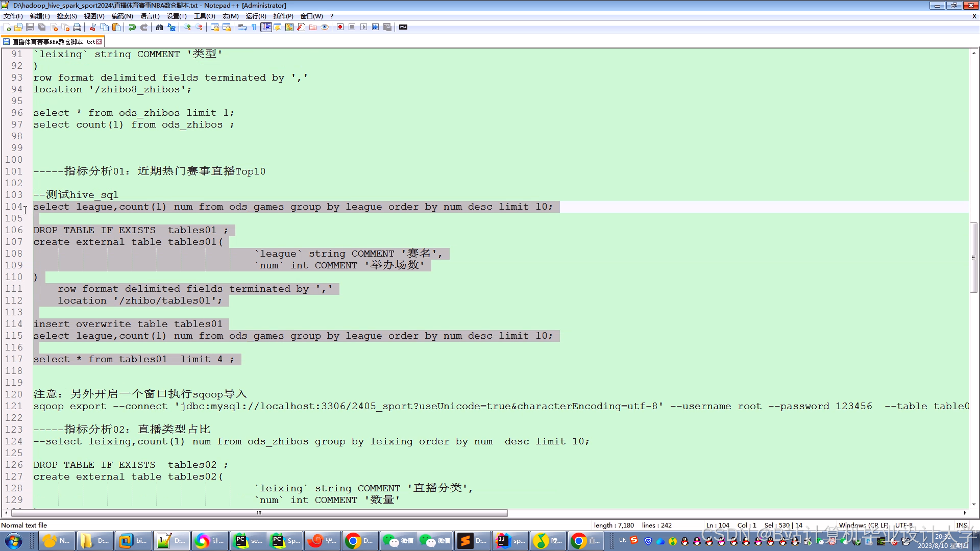Open the 插件(P) plugins menu
Image resolution: width=980 pixels, height=551 pixels.
(x=283, y=16)
